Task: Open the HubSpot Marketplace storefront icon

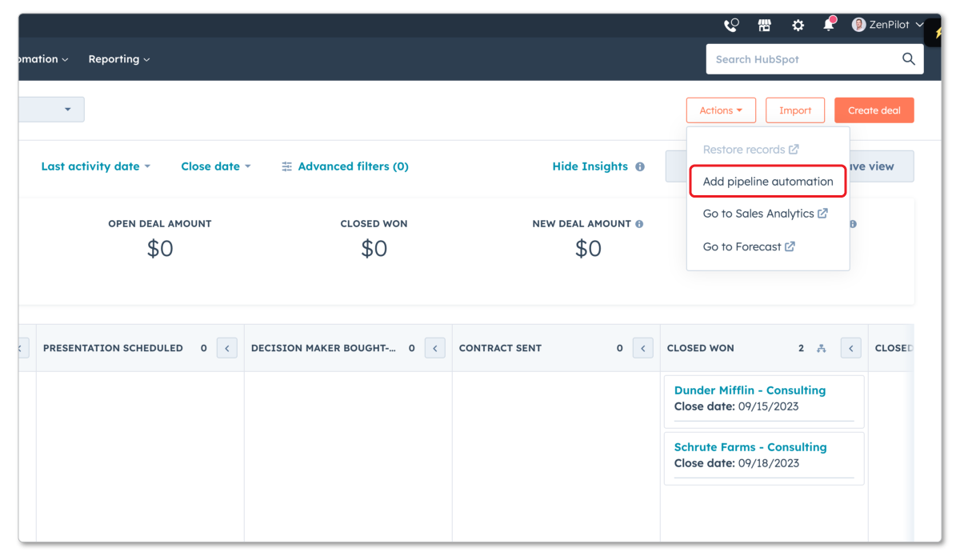Action: click(x=764, y=25)
